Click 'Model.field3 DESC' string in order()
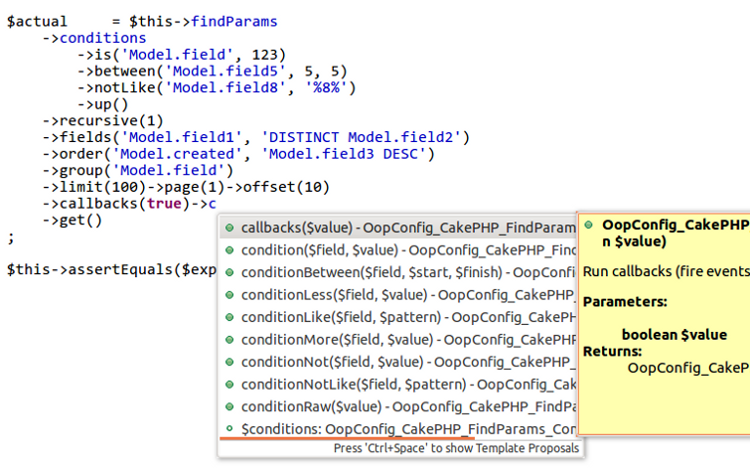Viewport: 750px width, 469px height. 343,154
